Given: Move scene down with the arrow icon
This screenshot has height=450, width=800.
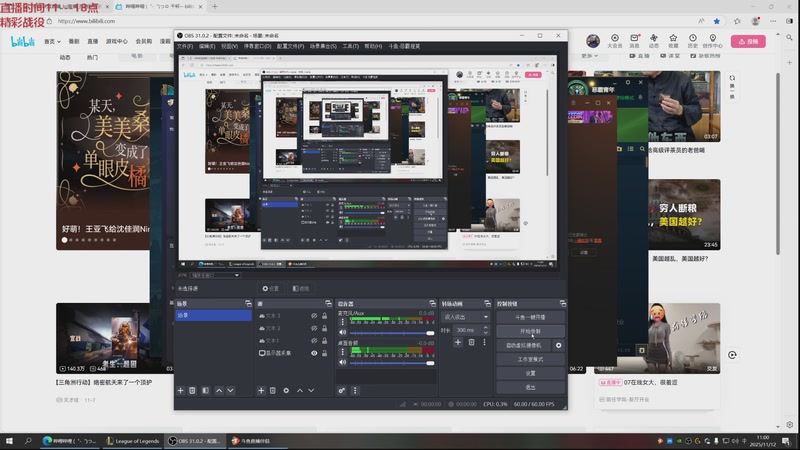Looking at the screenshot, I should [231, 390].
